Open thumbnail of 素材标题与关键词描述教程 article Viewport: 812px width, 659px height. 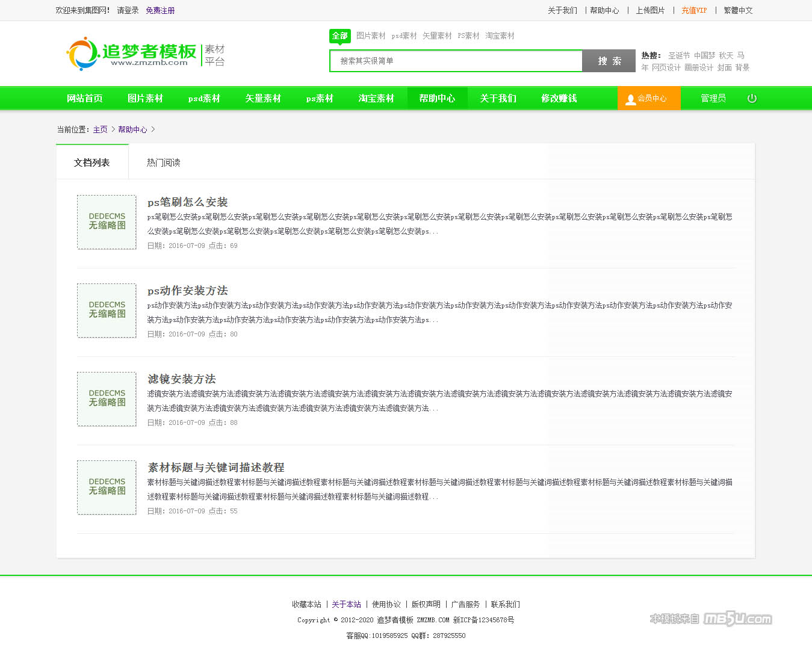(107, 487)
